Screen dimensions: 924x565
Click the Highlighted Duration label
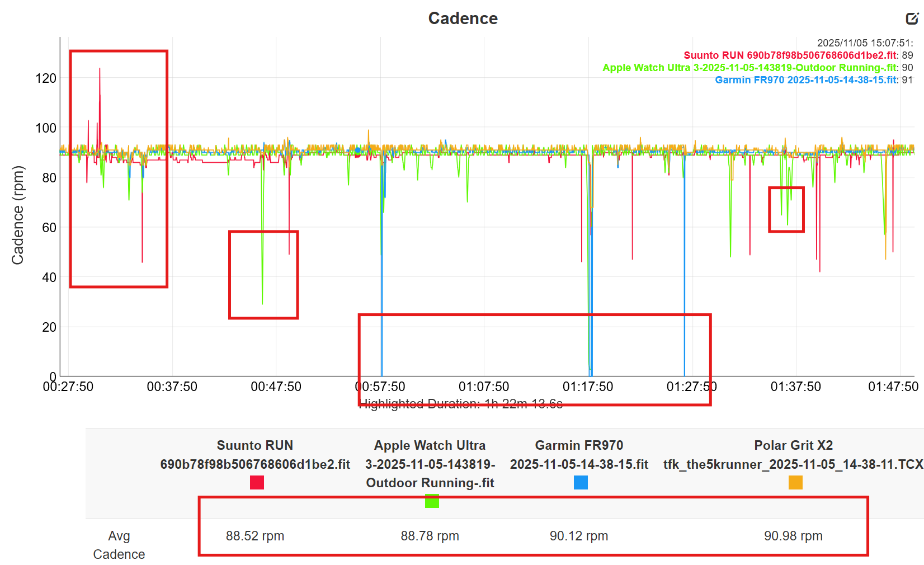coord(460,403)
